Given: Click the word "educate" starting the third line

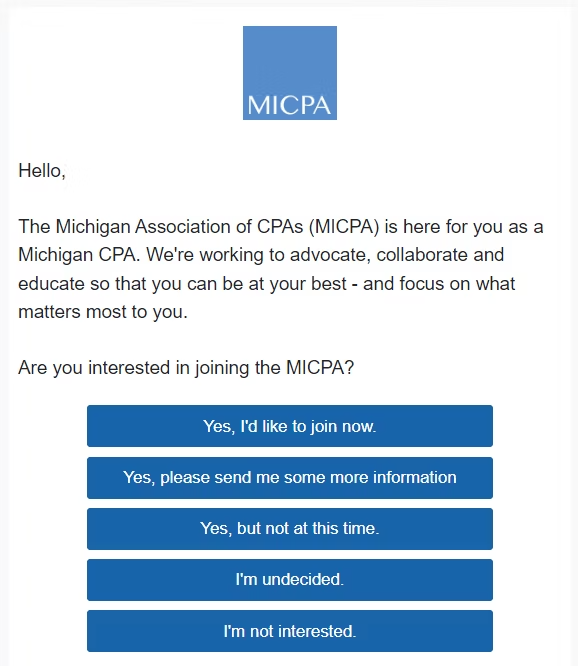Looking at the screenshot, I should pyautogui.click(x=51, y=284).
